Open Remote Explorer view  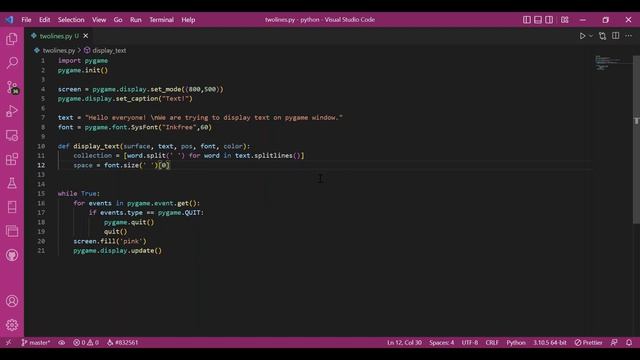pos(12,135)
